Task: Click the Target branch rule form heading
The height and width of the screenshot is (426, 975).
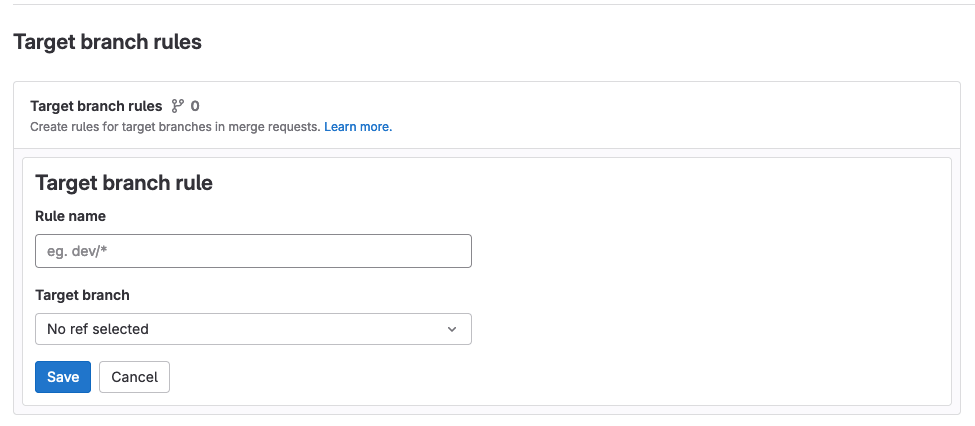Action: (124, 183)
